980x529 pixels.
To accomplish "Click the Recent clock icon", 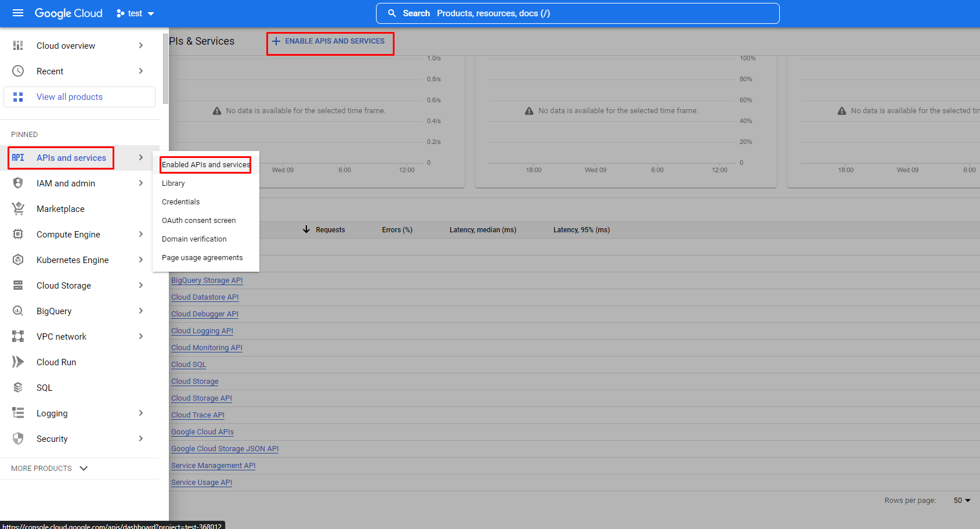I will click(x=18, y=71).
